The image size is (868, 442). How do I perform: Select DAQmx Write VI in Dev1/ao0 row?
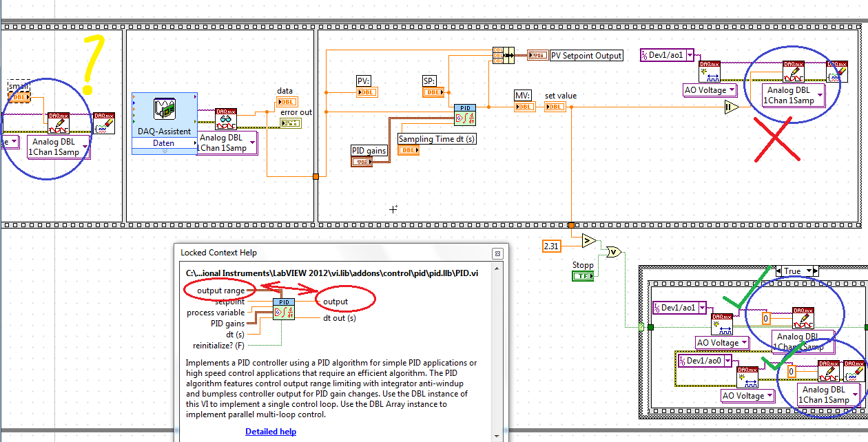tap(829, 372)
